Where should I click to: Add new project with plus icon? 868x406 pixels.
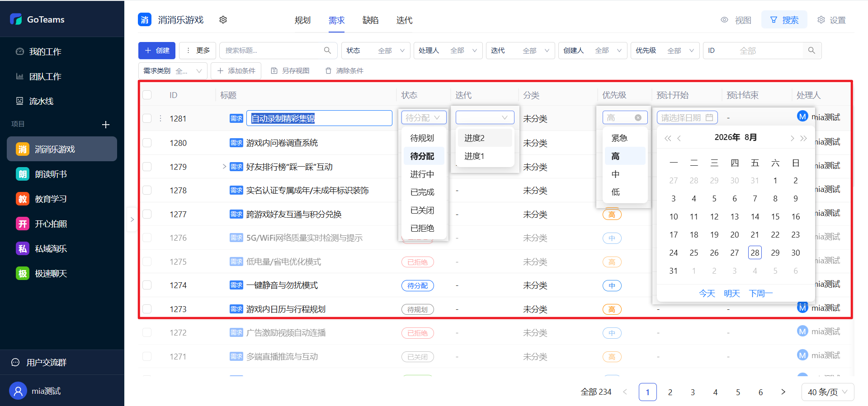click(x=106, y=125)
